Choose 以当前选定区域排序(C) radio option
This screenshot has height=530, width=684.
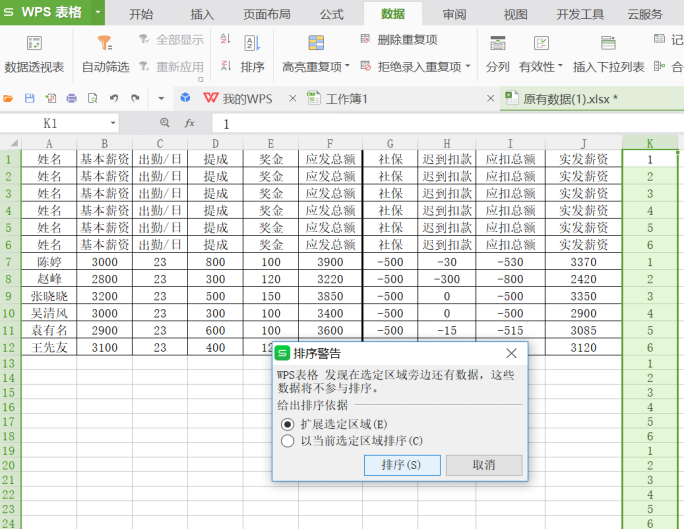(x=289, y=440)
